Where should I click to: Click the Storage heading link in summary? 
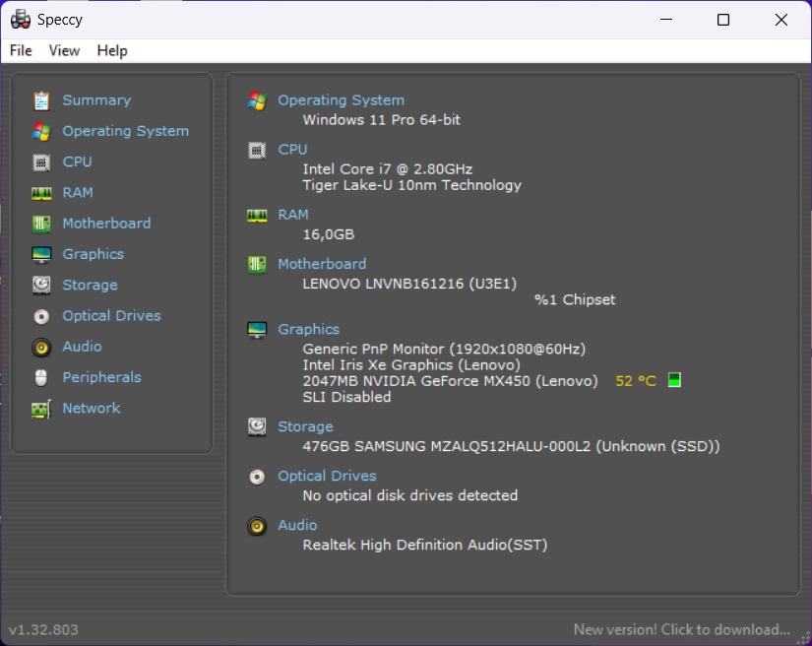point(305,426)
